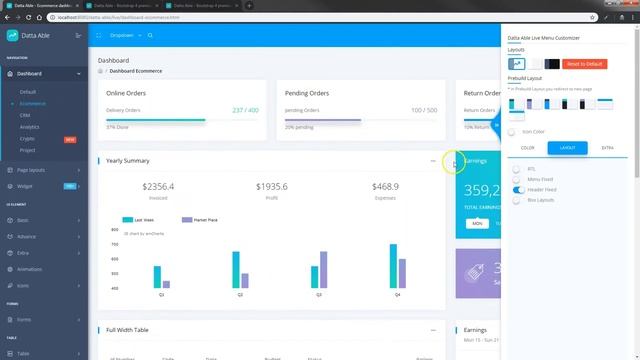This screenshot has height=360, width=640.
Task: Expand the Forms submenu
Action: (79, 320)
